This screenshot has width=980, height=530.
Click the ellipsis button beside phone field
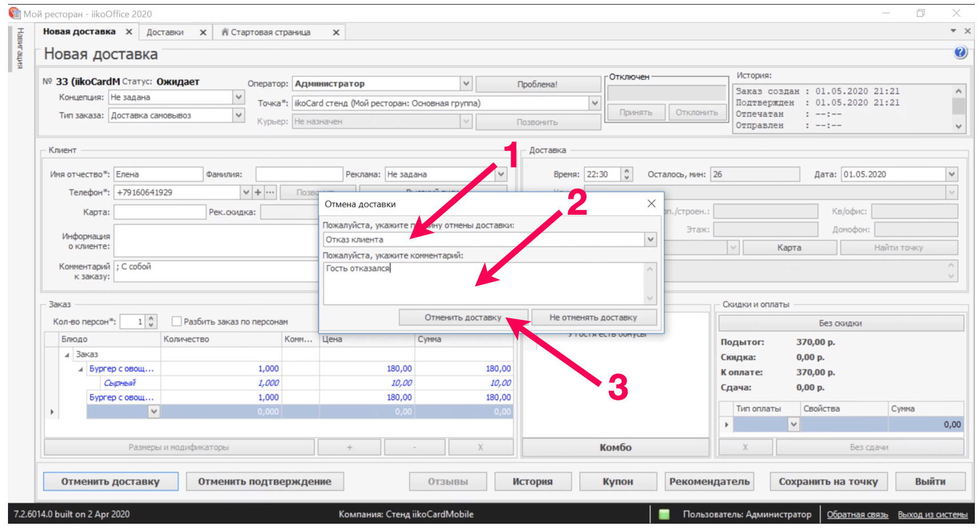point(270,192)
